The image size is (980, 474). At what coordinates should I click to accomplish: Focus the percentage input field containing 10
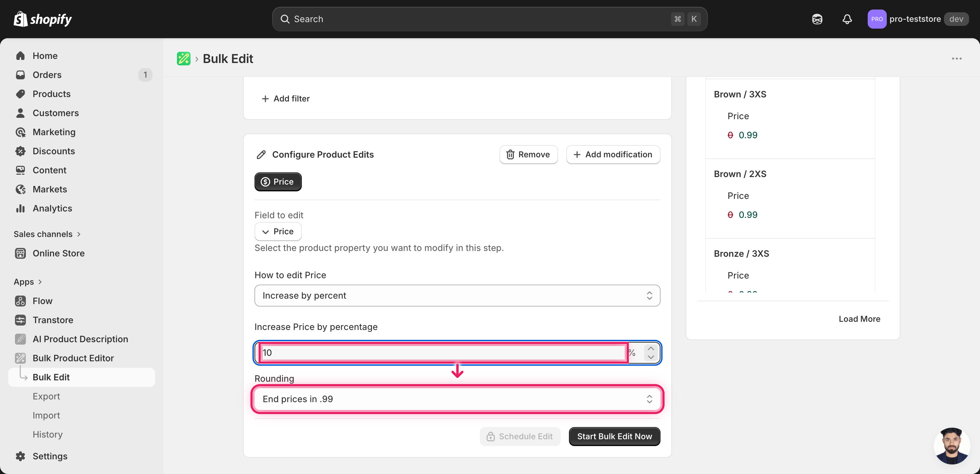click(x=443, y=352)
